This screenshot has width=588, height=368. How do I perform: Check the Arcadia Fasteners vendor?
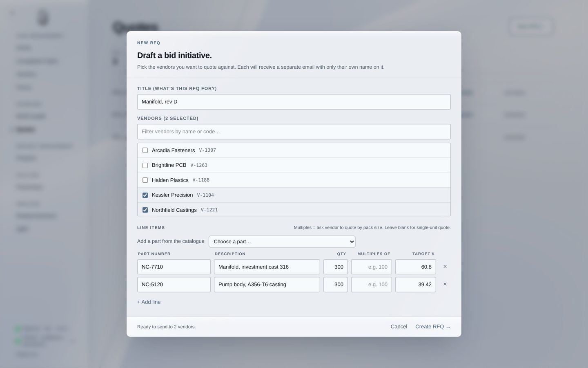tap(145, 150)
